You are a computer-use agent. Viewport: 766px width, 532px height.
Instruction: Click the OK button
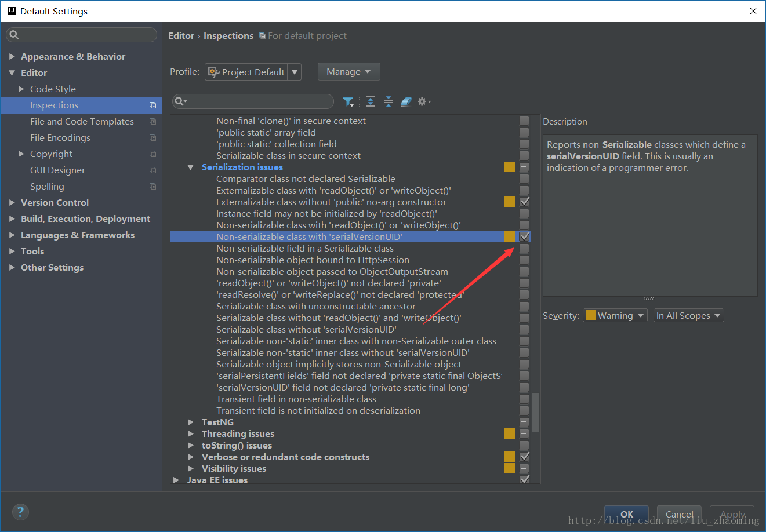pyautogui.click(x=626, y=514)
